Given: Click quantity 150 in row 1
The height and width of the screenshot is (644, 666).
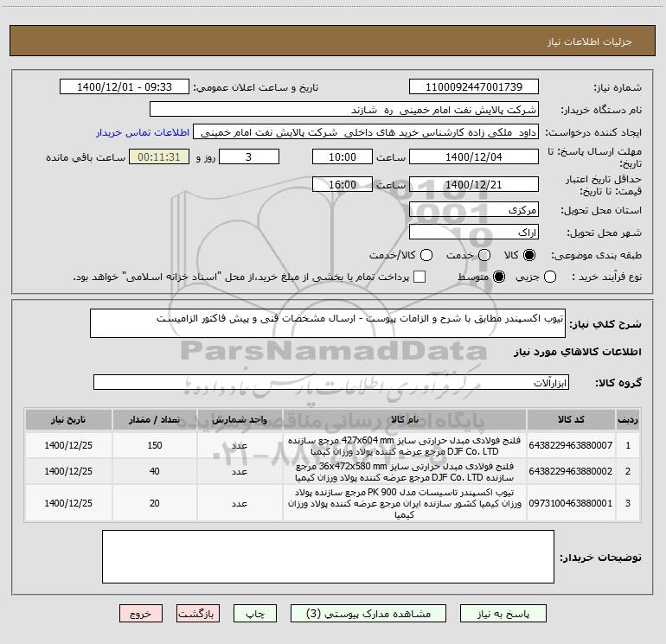Looking at the screenshot, I should (155, 445).
